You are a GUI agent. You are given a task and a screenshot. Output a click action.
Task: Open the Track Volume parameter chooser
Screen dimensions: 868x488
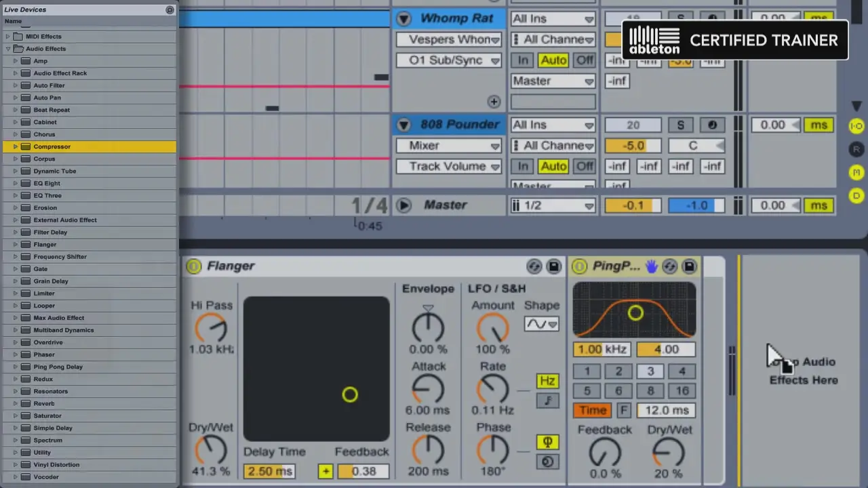449,167
